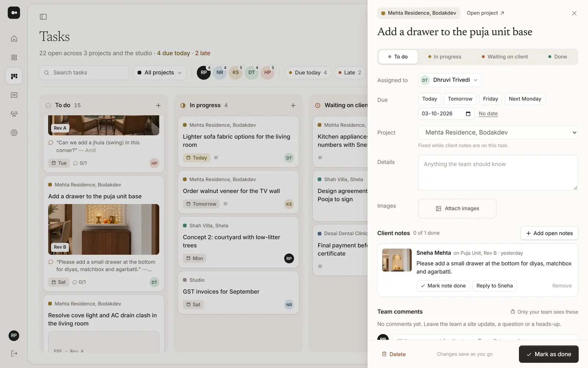Click Reply to Sneha
The height and width of the screenshot is (368, 588).
coord(494,286)
